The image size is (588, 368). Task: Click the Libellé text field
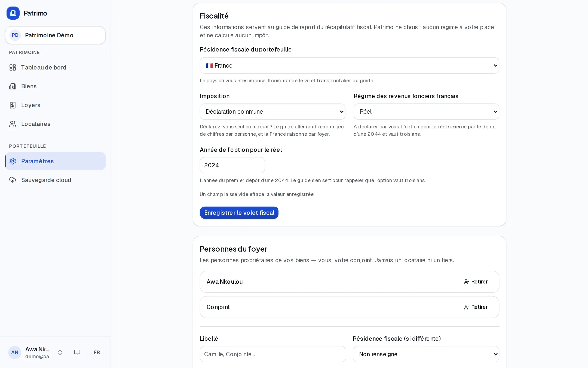pyautogui.click(x=273, y=354)
